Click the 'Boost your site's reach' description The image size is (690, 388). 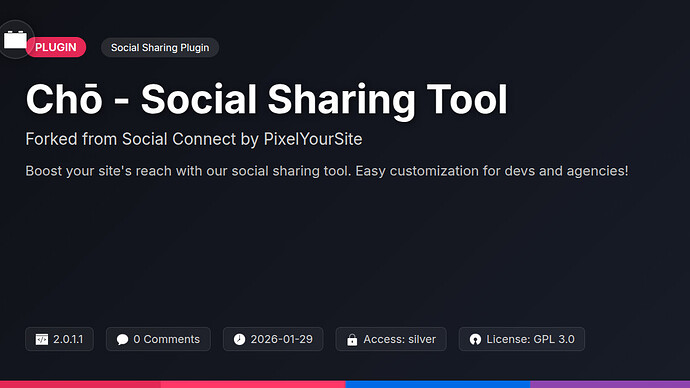(x=327, y=171)
